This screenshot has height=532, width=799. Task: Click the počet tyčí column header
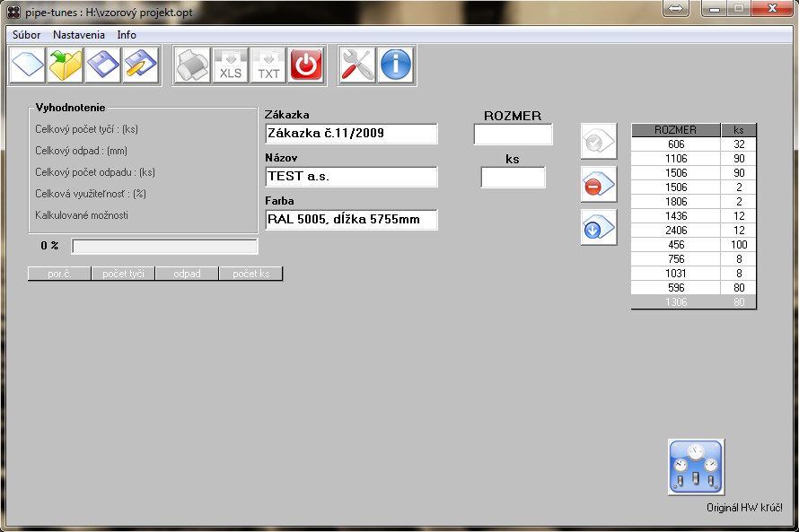click(x=123, y=274)
